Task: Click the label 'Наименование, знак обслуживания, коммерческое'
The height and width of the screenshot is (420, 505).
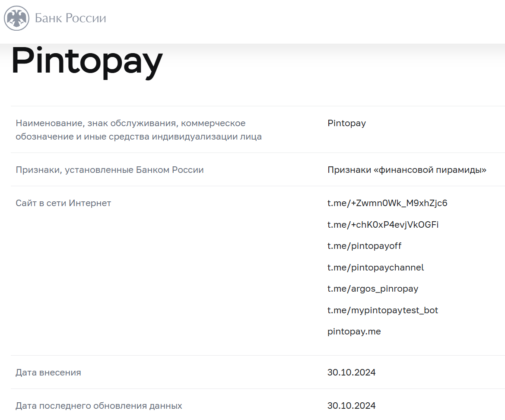Action: tap(130, 123)
